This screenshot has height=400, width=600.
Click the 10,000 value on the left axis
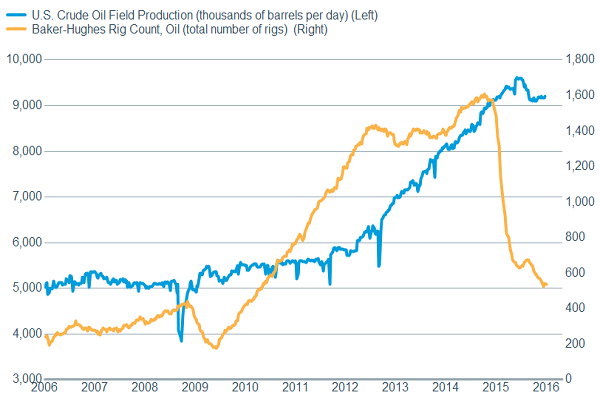coord(21,60)
